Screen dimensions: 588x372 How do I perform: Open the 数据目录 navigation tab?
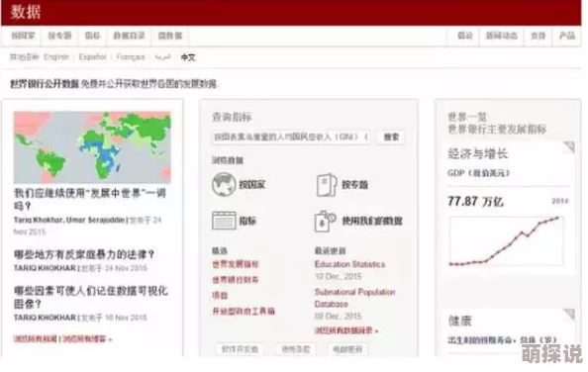point(129,36)
